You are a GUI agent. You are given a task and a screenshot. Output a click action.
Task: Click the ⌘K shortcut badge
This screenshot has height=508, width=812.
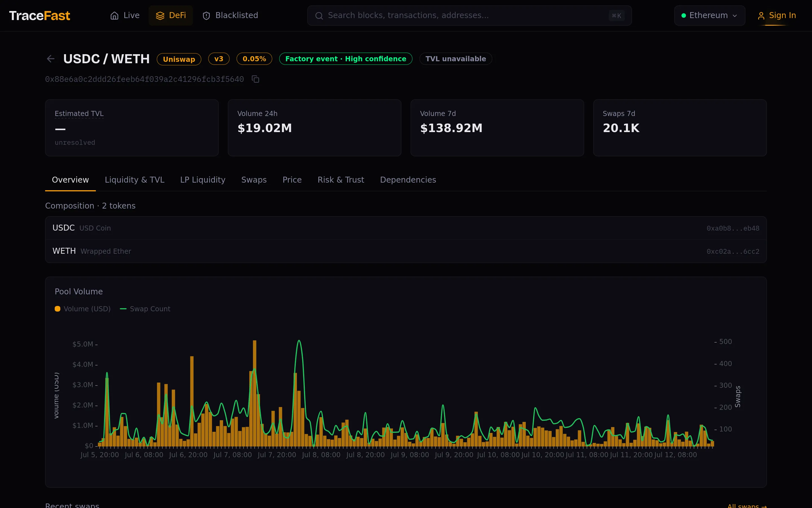[x=616, y=16]
